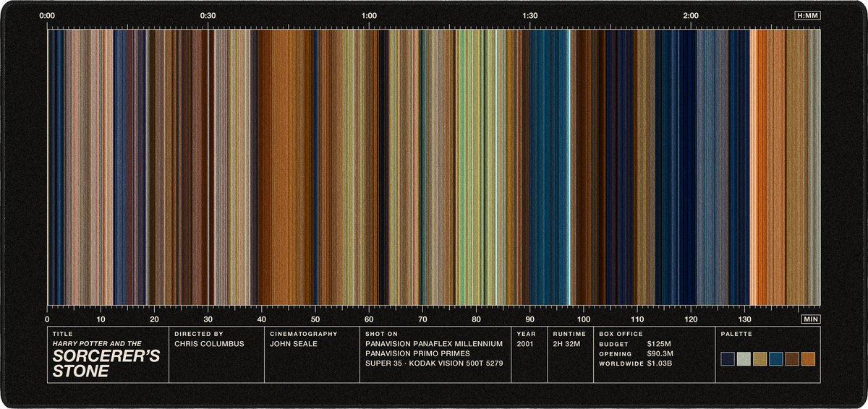The height and width of the screenshot is (409, 868).
Task: Select the teal blue palette swatch
Action: pos(776,359)
